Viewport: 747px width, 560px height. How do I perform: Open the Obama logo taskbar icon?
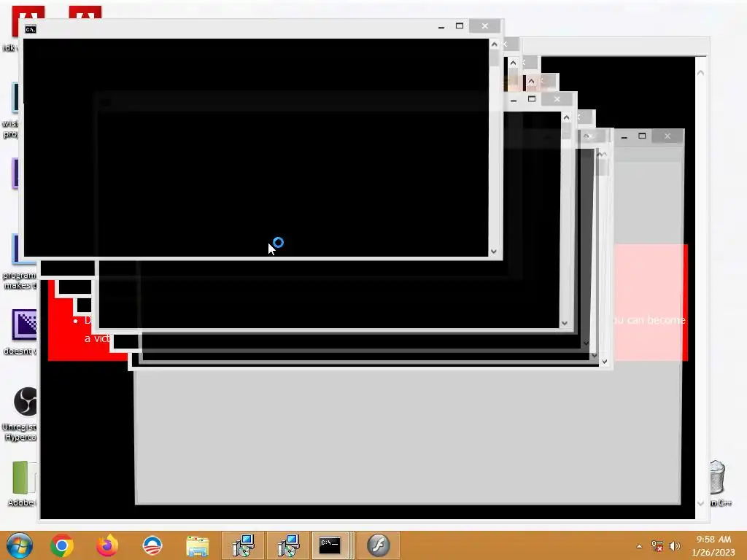pos(152,545)
